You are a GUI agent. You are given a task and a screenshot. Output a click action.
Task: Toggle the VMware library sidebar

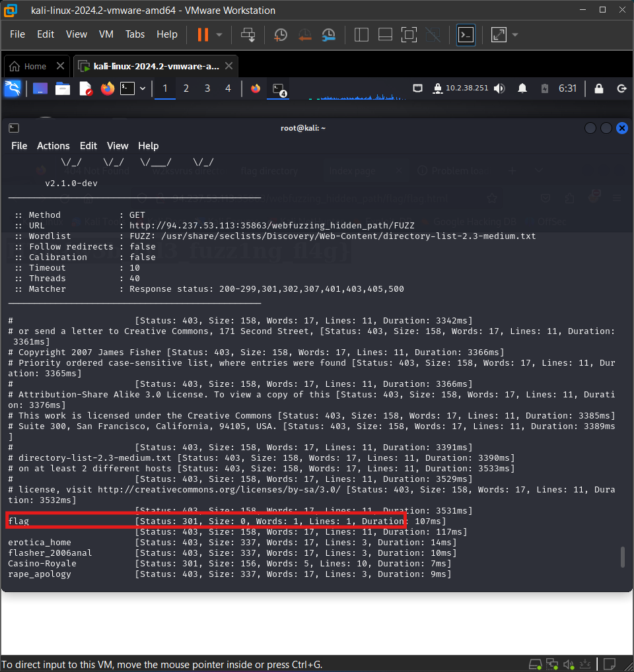(361, 34)
